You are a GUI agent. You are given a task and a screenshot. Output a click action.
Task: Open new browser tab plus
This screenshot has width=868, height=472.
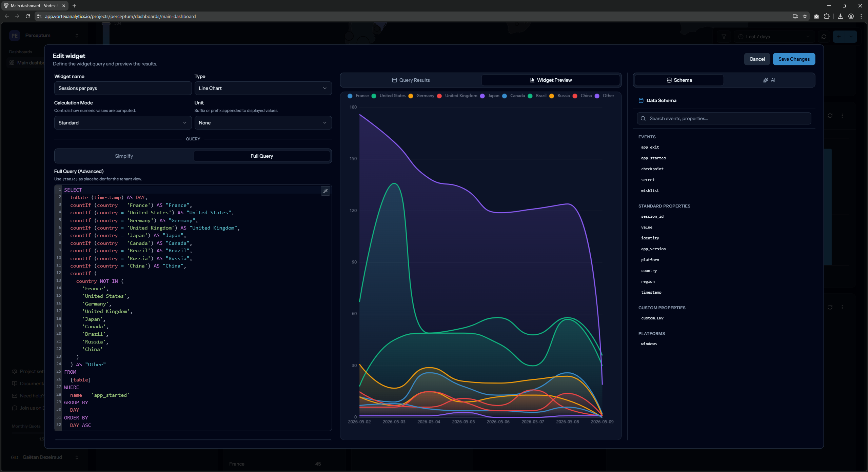tap(74, 6)
